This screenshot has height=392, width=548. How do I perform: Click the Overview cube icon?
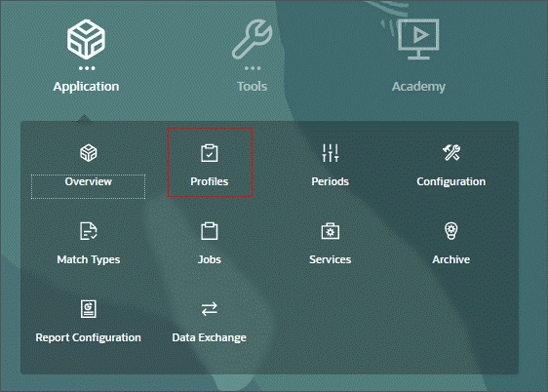tap(89, 153)
